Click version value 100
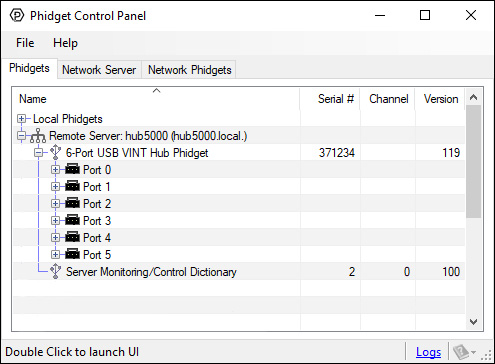Image resolution: width=495 pixels, height=364 pixels. coord(451,272)
